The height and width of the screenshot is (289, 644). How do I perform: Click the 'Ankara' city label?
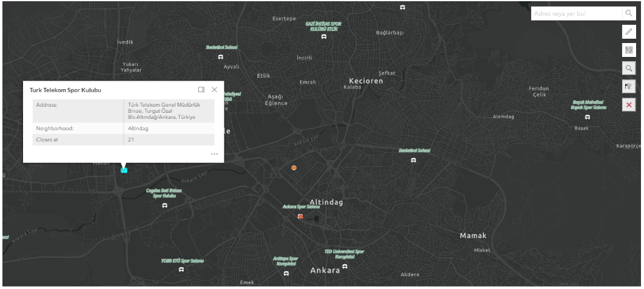point(325,271)
